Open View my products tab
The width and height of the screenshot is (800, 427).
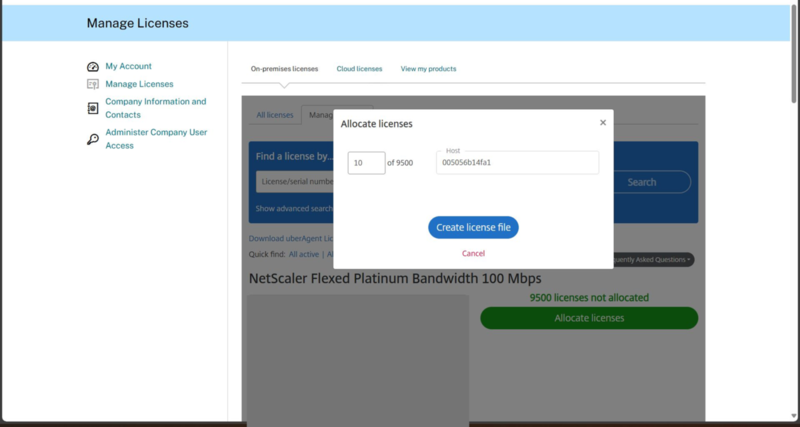(x=428, y=69)
